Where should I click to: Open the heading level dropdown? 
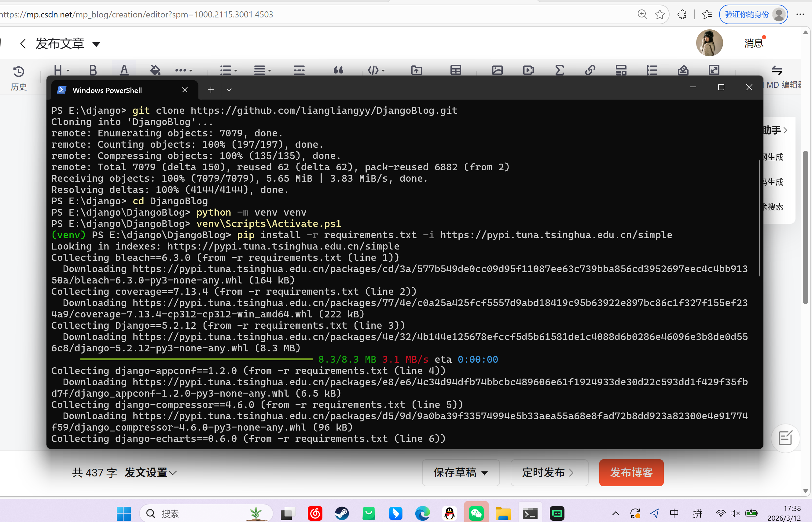[62, 70]
